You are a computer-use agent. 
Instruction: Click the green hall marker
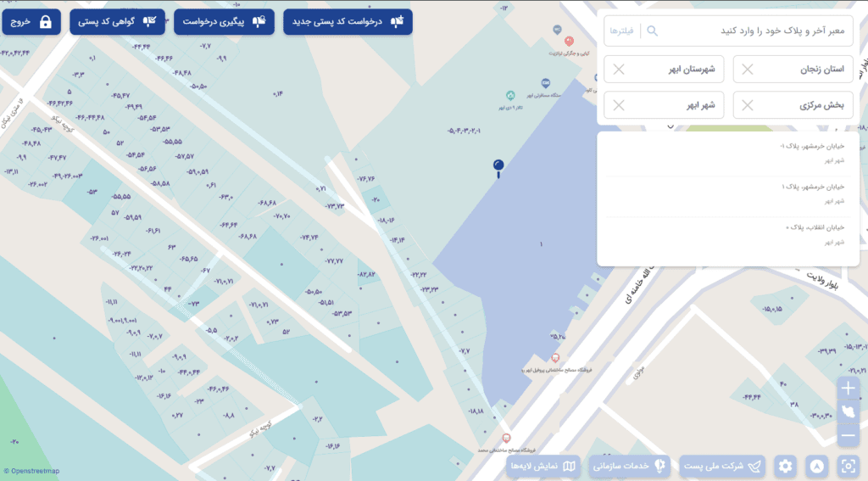tap(510, 96)
